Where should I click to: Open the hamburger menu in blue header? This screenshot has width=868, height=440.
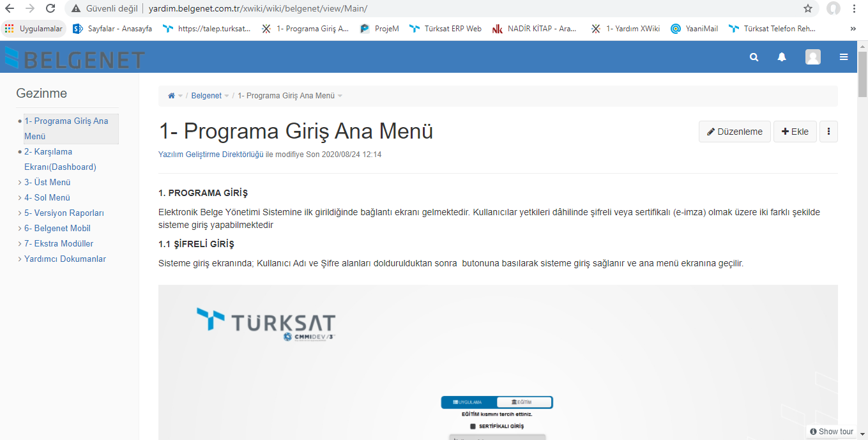click(844, 57)
